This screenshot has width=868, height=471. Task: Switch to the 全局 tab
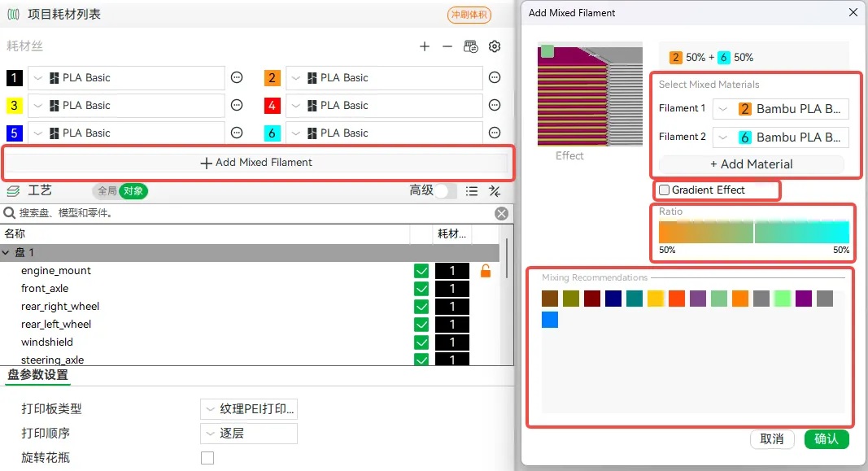click(x=107, y=191)
